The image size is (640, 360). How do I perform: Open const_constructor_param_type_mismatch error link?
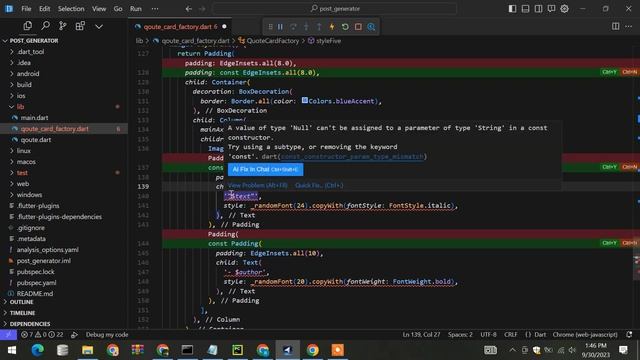point(352,157)
